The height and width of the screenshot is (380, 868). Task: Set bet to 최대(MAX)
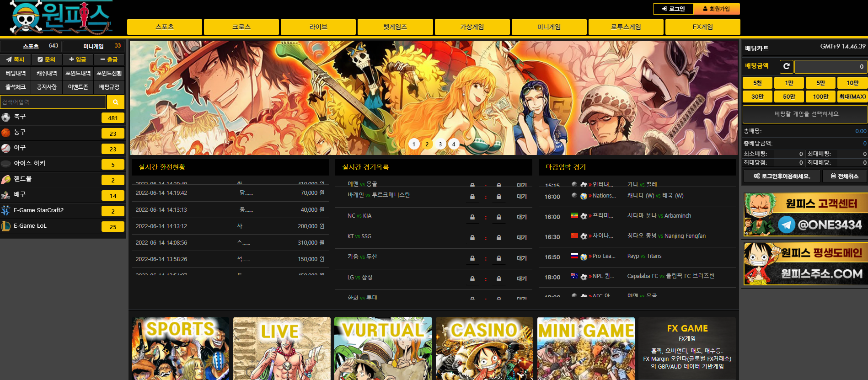coord(852,96)
